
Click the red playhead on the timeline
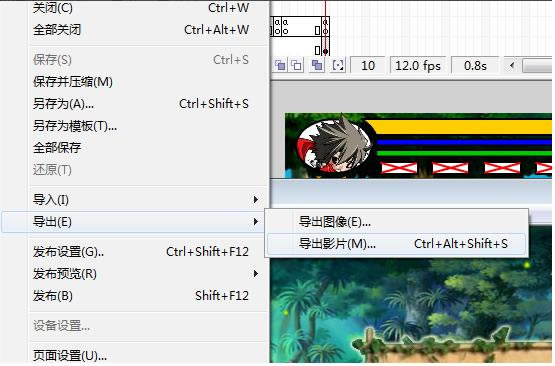click(325, 28)
